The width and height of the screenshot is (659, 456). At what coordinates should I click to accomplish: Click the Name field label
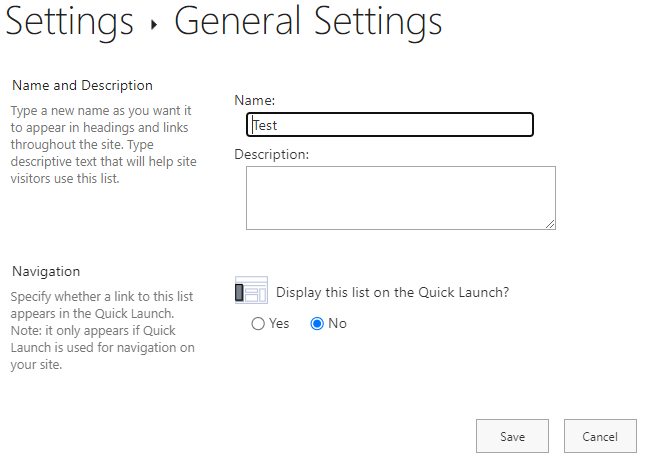pyautogui.click(x=255, y=101)
